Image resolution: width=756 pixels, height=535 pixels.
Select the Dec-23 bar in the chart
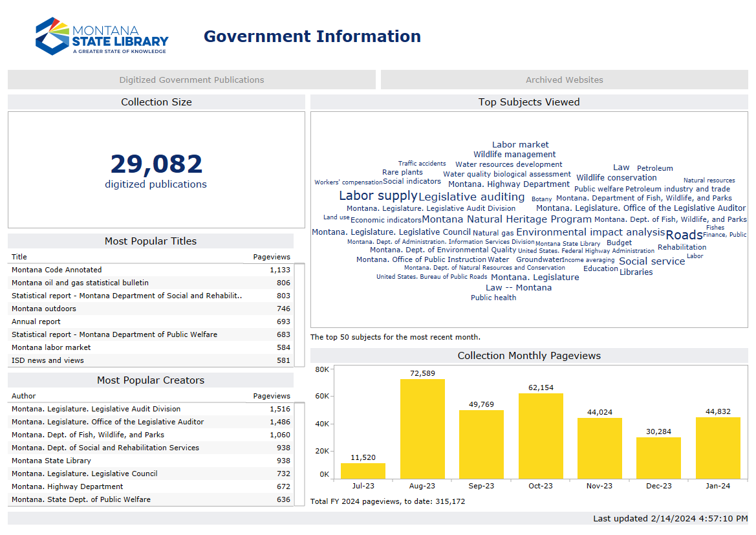tap(659, 456)
